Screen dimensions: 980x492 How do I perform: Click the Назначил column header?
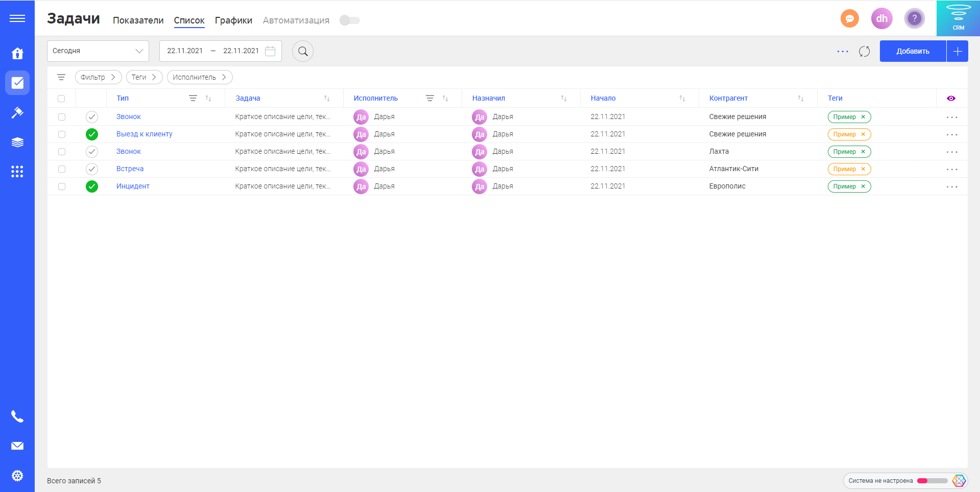[489, 98]
